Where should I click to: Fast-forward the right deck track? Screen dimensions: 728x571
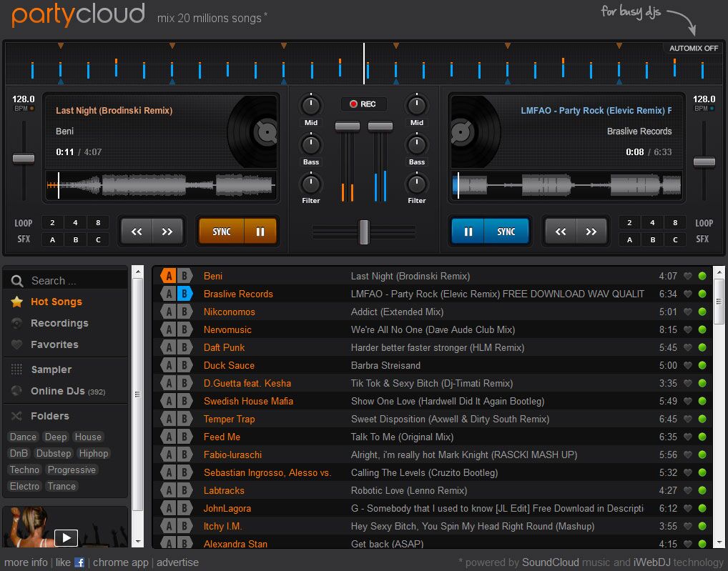point(591,232)
